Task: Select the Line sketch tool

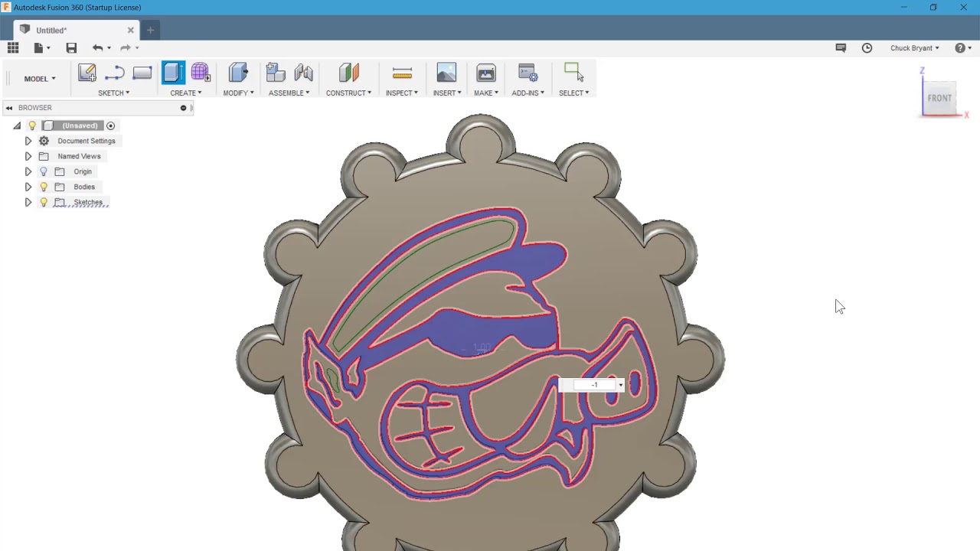Action: pyautogui.click(x=115, y=73)
